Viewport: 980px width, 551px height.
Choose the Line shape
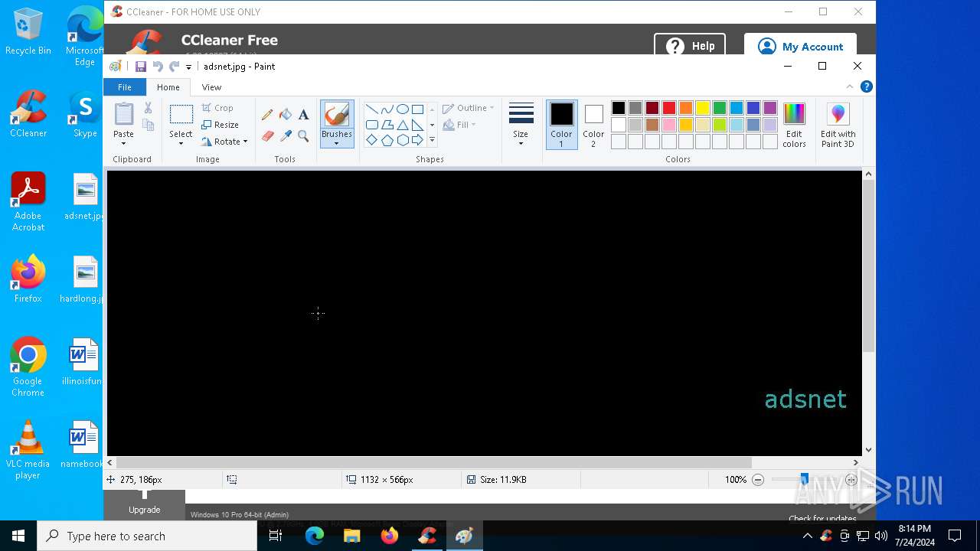click(x=371, y=109)
